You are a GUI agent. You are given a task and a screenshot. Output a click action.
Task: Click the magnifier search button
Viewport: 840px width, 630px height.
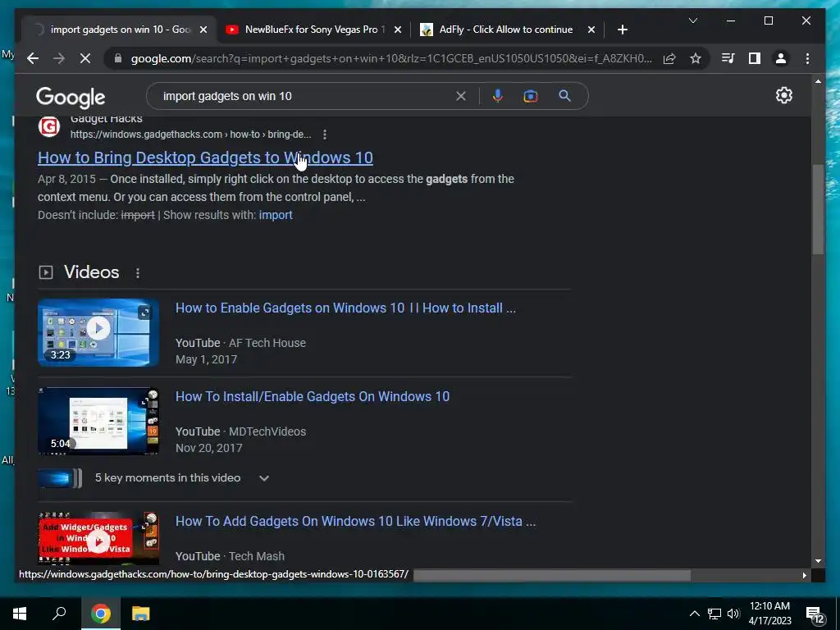pos(564,96)
